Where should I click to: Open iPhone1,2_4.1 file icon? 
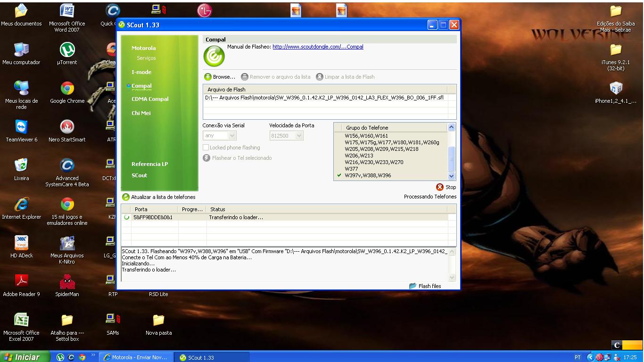point(616,92)
